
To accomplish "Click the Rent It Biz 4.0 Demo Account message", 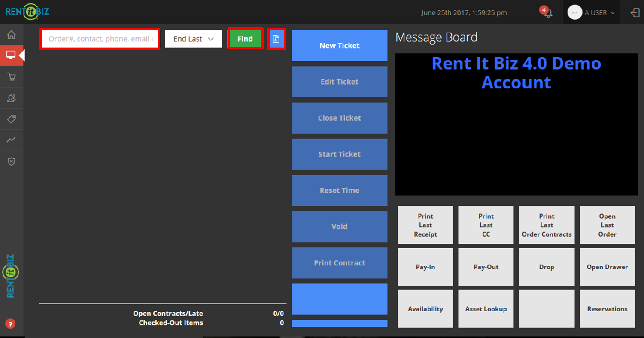I will pos(516,73).
